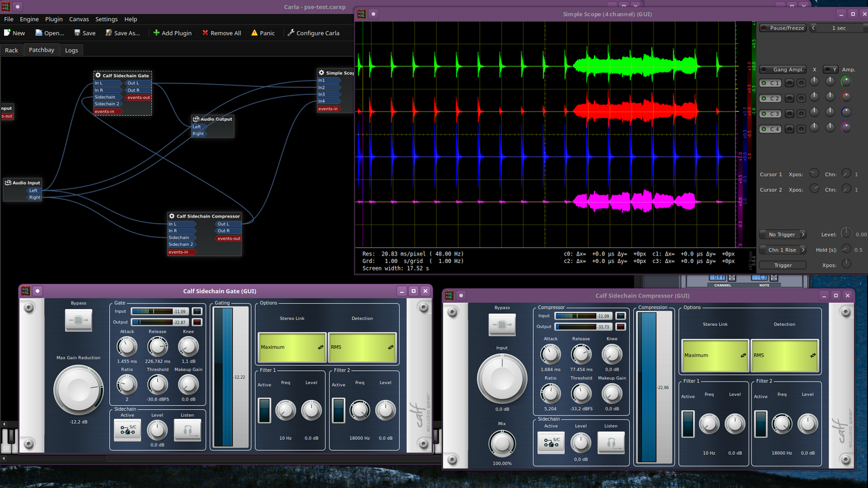Click Save As... in the Carla toolbar
The image size is (868, 488).
121,33
